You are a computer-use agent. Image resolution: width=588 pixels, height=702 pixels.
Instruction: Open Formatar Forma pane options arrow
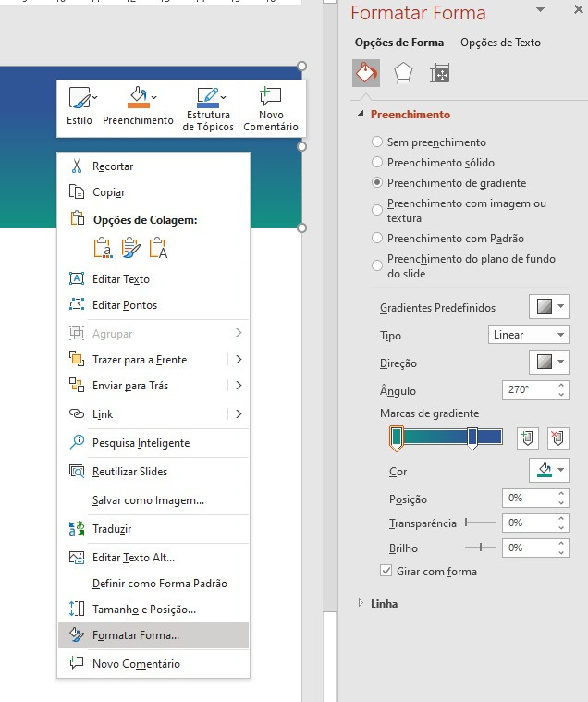tap(541, 10)
